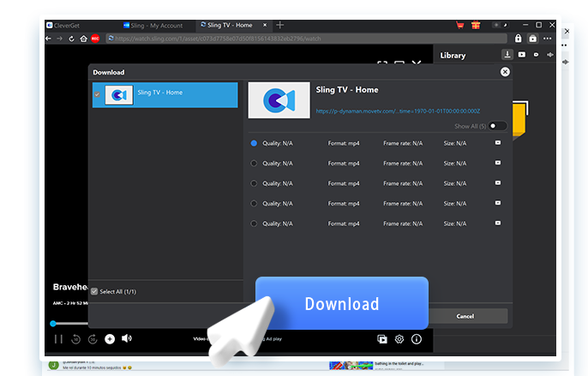Click the address bar URL field
The height and width of the screenshot is (376, 588).
pos(306,39)
